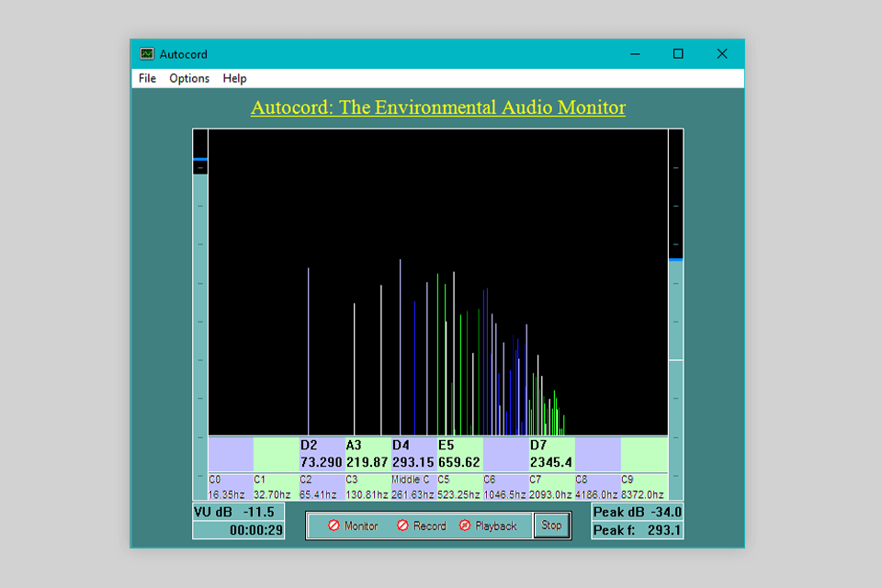Click the E5 659.62 note cell

pyautogui.click(x=459, y=454)
